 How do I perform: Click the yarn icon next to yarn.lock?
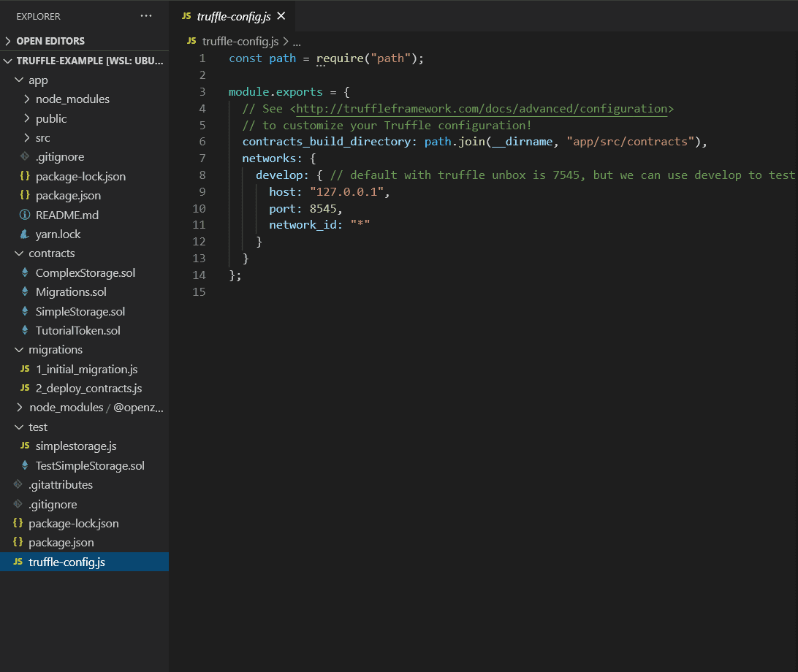tap(25, 234)
